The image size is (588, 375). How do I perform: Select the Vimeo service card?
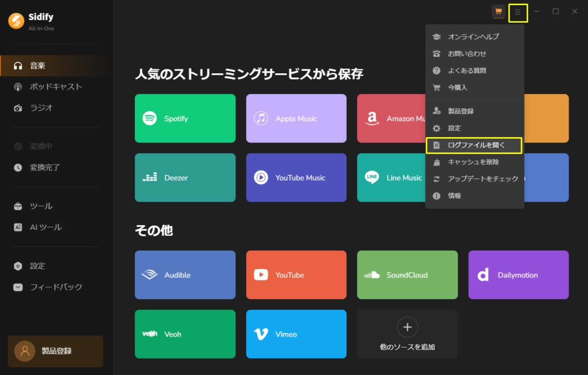[296, 334]
